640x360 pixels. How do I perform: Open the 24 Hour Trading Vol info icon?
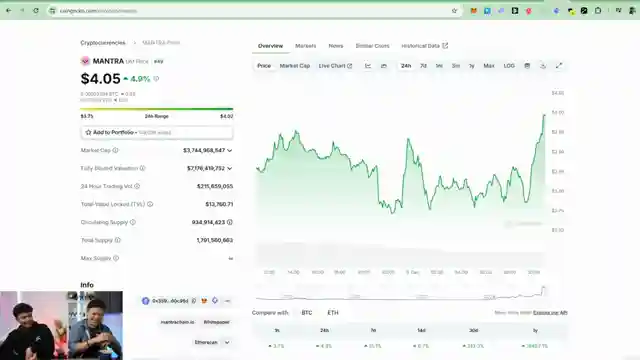pyautogui.click(x=137, y=186)
